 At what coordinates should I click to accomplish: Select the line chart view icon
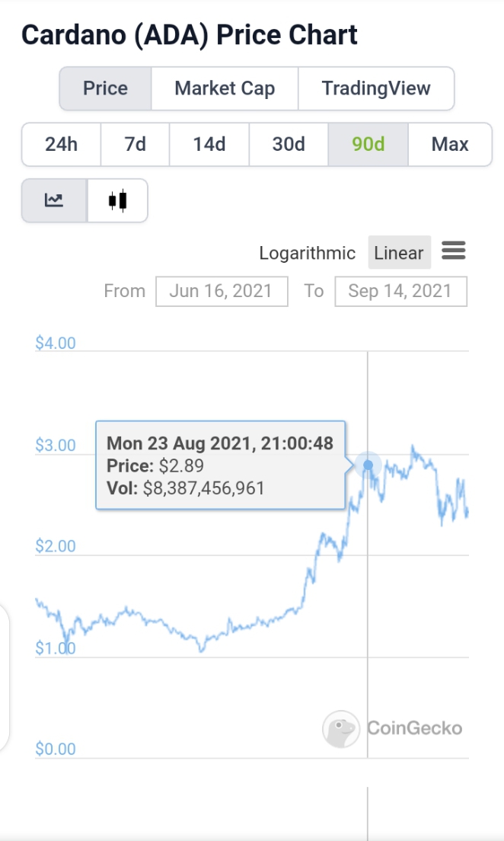coord(54,200)
